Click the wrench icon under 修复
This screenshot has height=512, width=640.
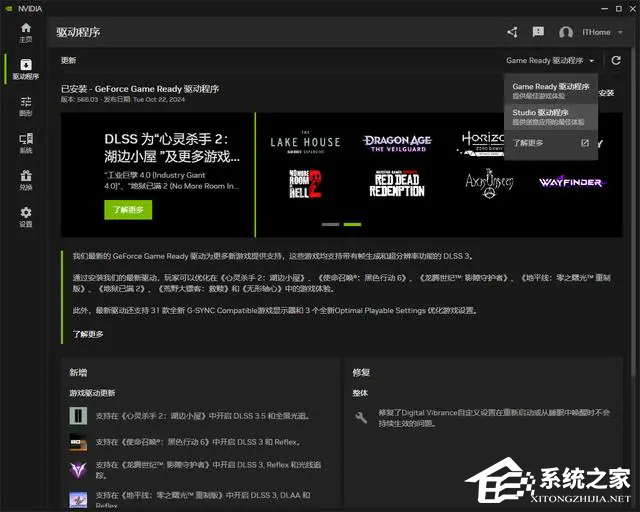click(361, 417)
